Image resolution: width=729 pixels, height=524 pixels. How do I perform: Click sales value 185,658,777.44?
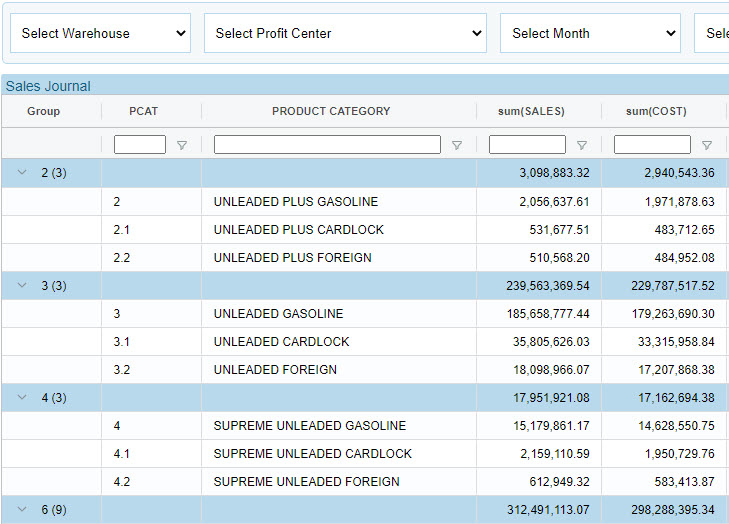[x=548, y=314]
